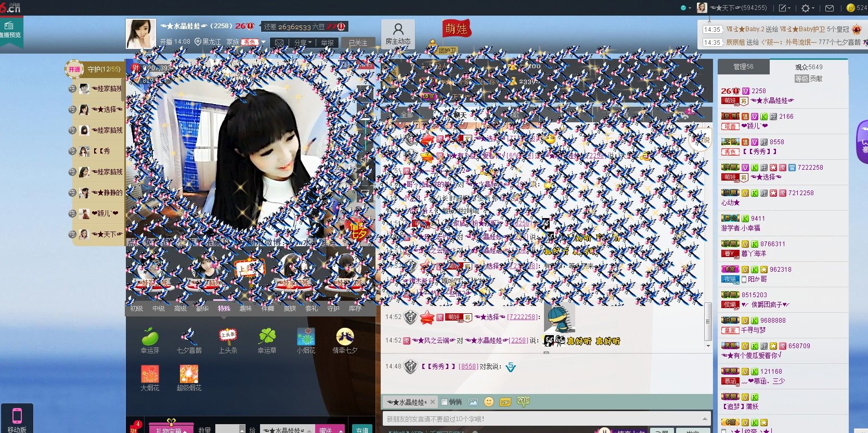Expand the 分享 share dropdown

303,43
